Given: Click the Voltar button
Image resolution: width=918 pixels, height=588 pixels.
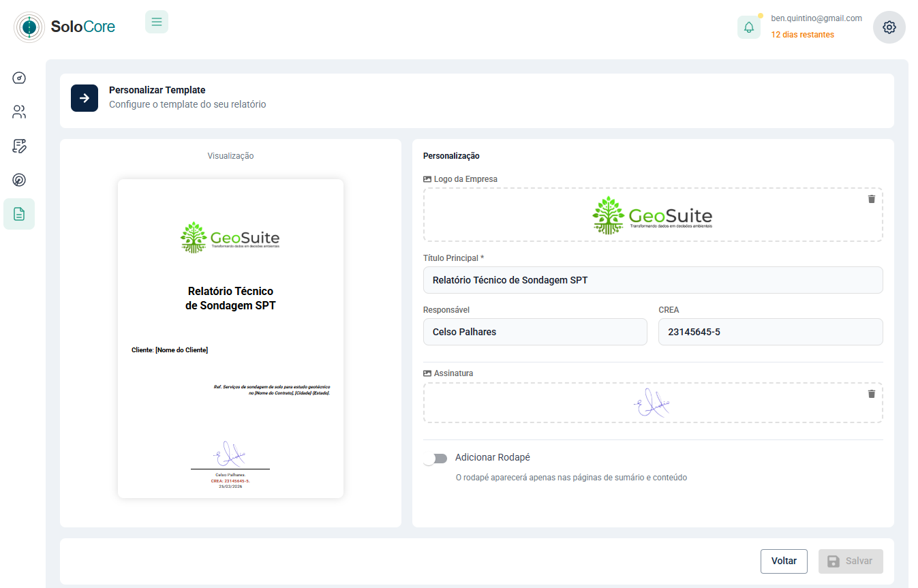Looking at the screenshot, I should (784, 561).
